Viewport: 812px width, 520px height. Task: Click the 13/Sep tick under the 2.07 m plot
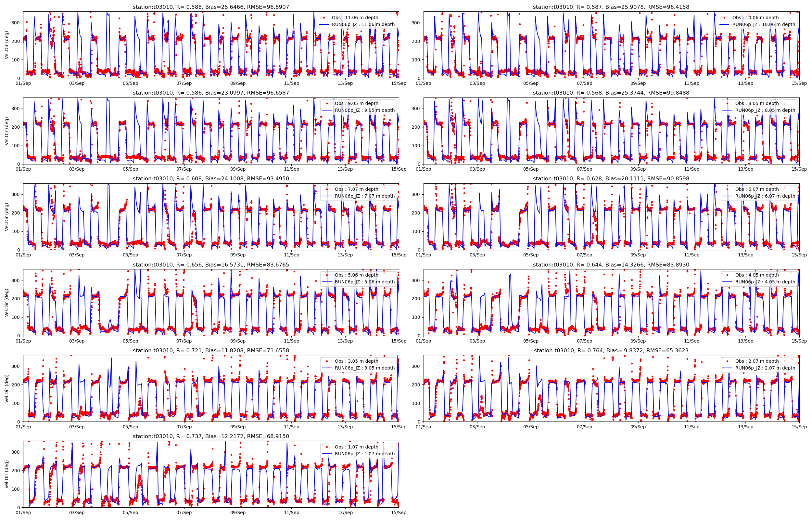coord(745,427)
